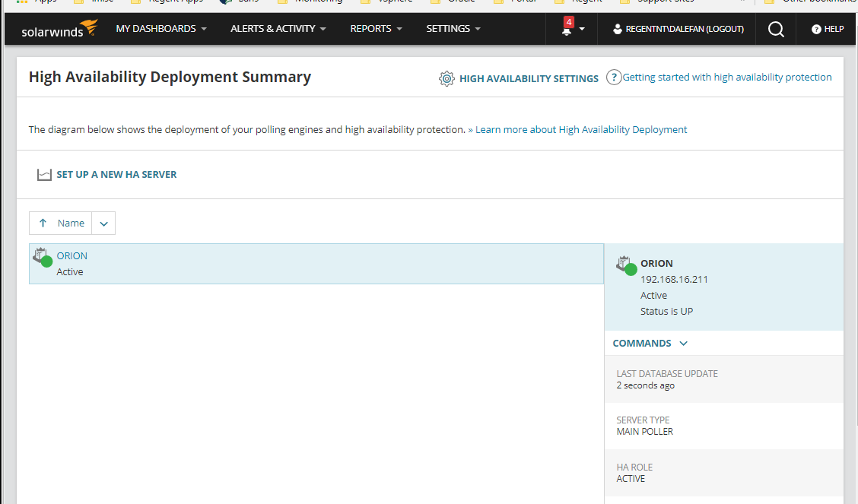The height and width of the screenshot is (504, 858).
Task: Select the ORION Active list row
Action: click(x=316, y=264)
